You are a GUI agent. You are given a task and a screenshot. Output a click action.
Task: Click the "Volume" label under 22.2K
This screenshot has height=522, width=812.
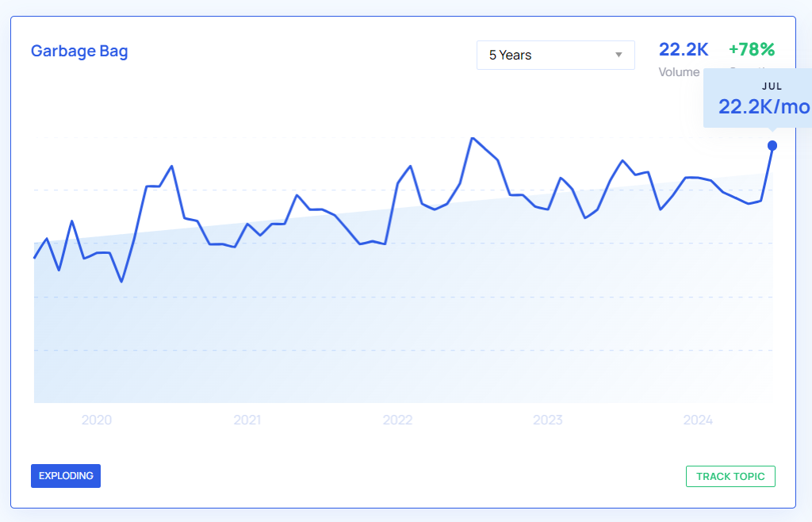(x=679, y=72)
